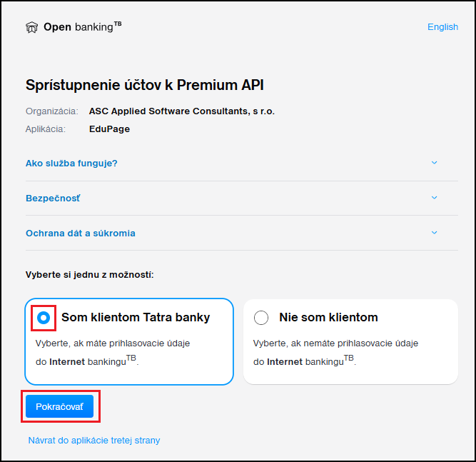The image size is (476, 462).
Task: Switch language to English
Action: 442,27
